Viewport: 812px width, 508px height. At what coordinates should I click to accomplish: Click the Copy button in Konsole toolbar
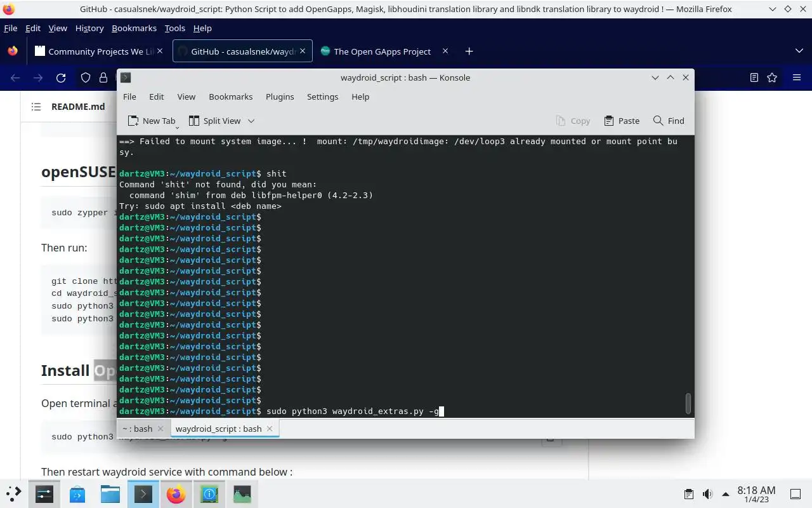pyautogui.click(x=573, y=121)
